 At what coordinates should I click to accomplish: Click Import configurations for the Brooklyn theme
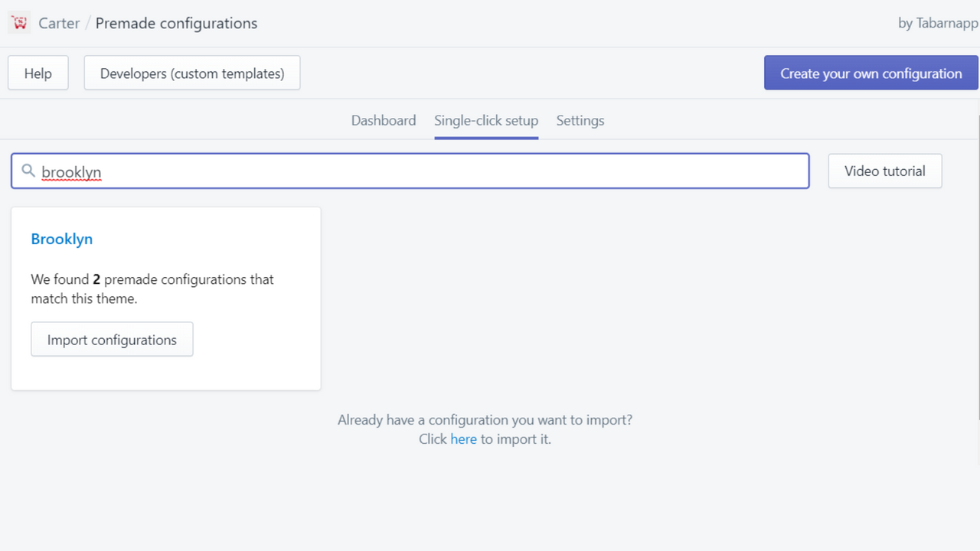tap(112, 339)
